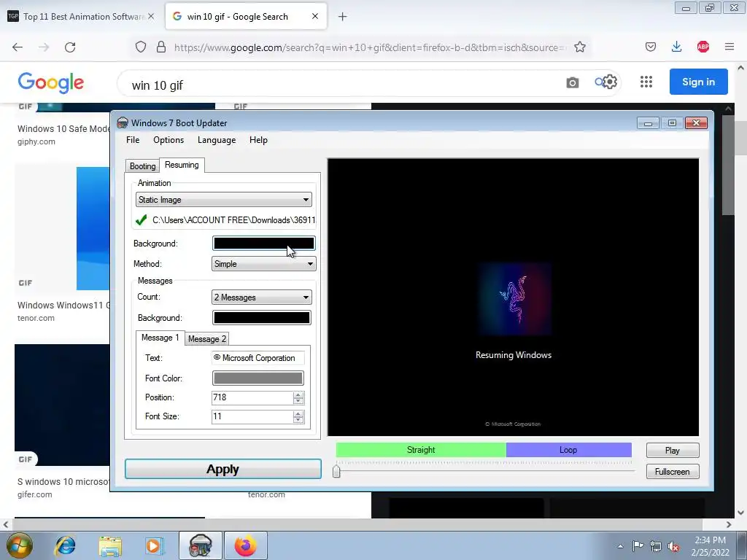Click the Font Size value field
This screenshot has width=747, height=560.
tap(252, 416)
